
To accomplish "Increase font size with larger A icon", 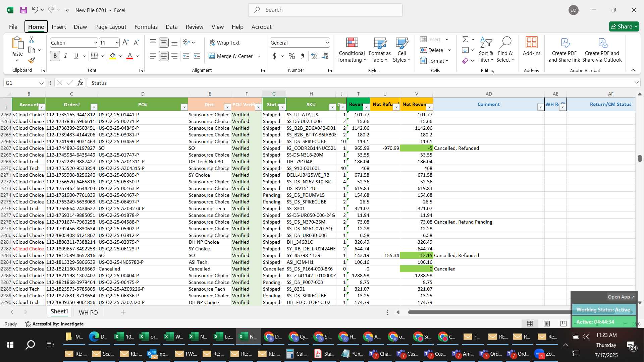I will [x=125, y=43].
